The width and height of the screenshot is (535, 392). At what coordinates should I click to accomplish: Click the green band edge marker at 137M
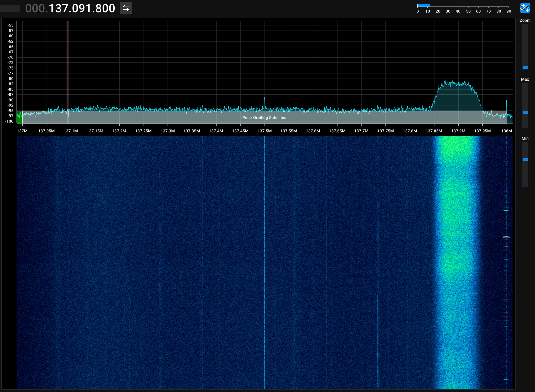(19, 117)
